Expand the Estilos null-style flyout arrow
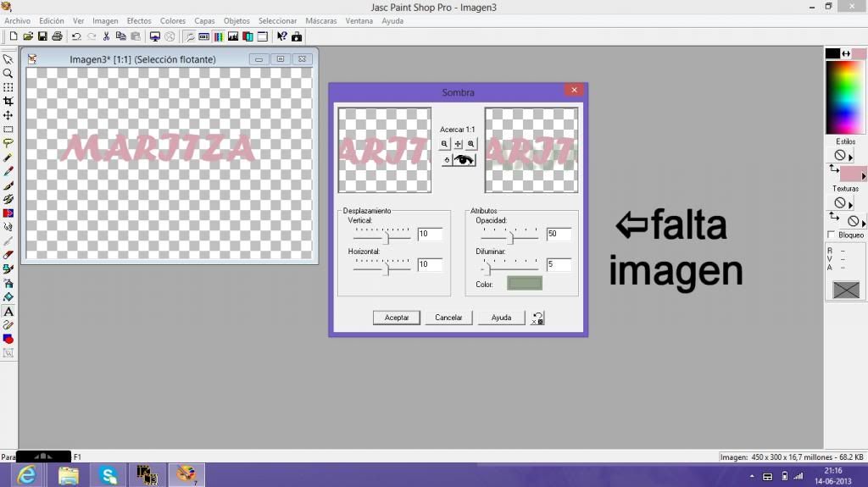The width and height of the screenshot is (868, 487). tap(850, 157)
